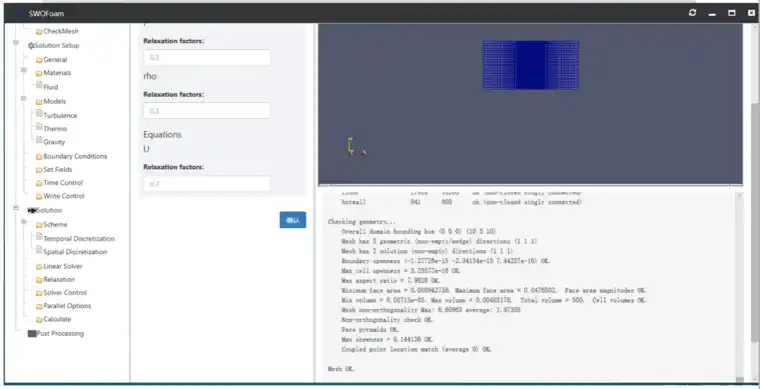
Task: Click the 'Mesh OK.' log line
Action: [x=341, y=369]
